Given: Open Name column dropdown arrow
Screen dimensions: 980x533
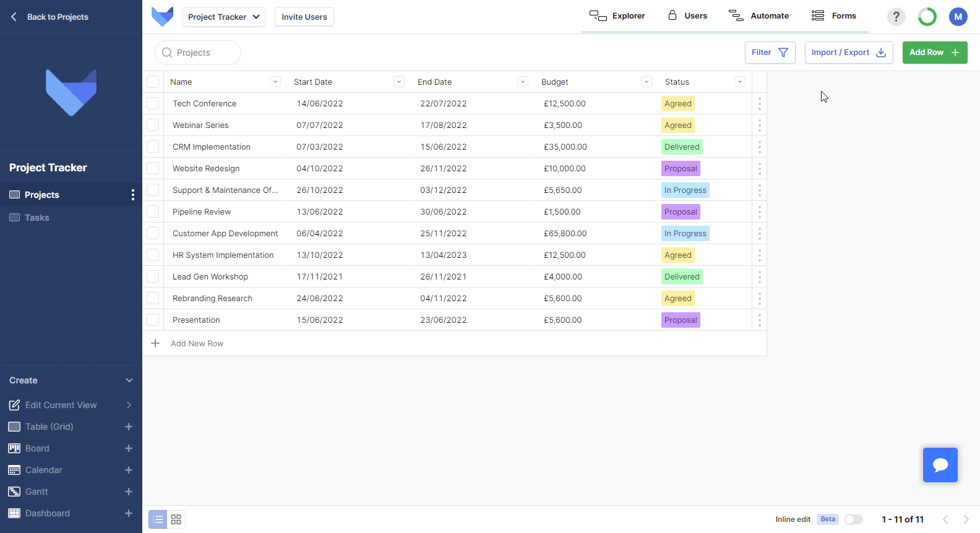Looking at the screenshot, I should pos(275,82).
